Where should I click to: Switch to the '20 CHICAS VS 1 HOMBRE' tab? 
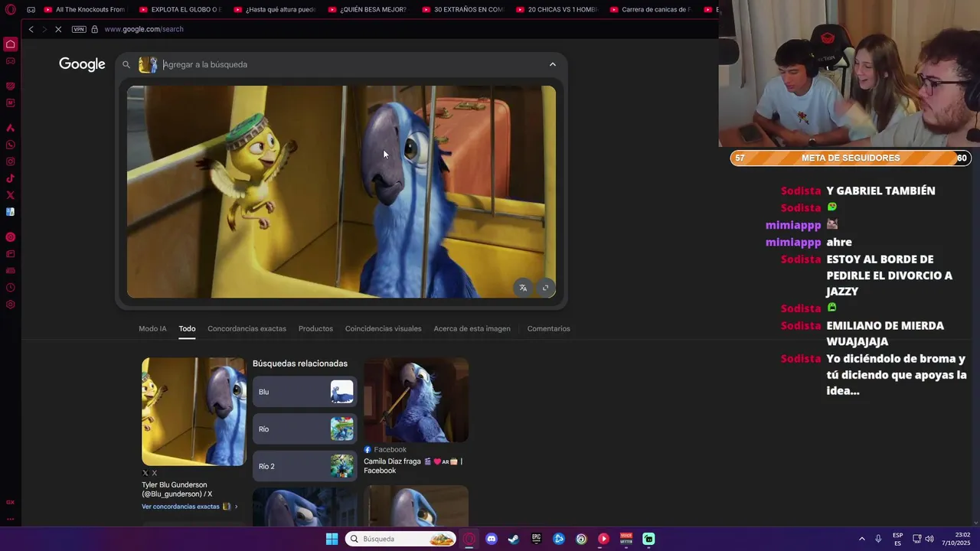click(x=557, y=10)
